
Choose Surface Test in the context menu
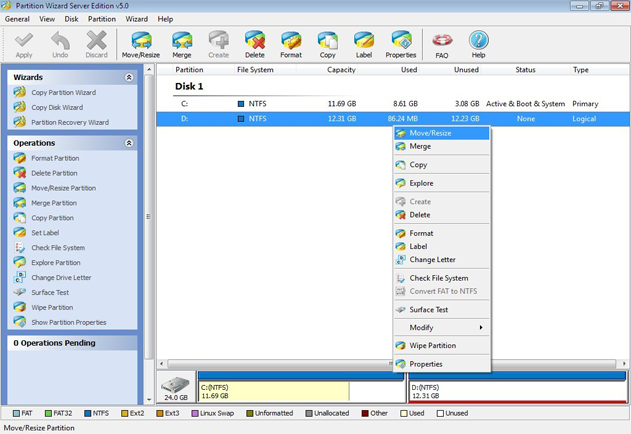click(x=441, y=310)
